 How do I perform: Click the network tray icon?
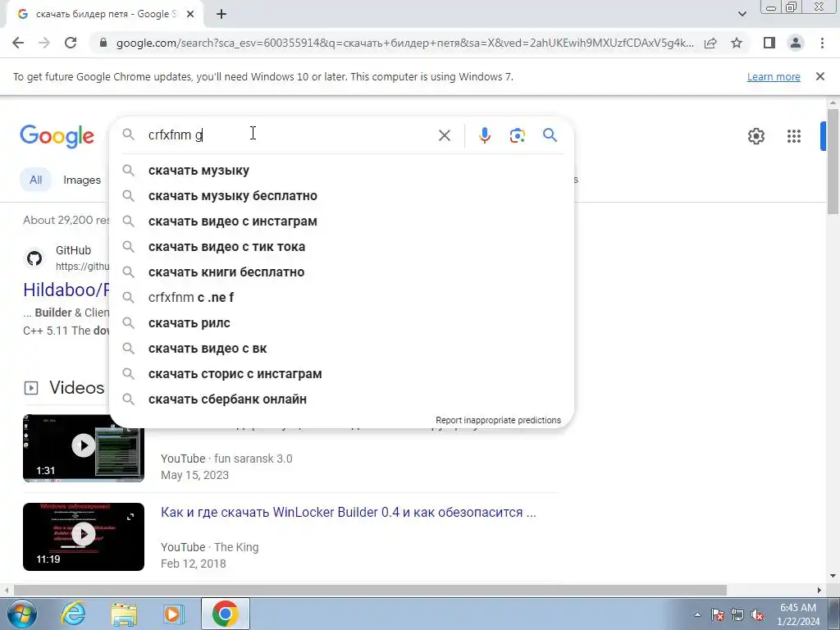737,614
